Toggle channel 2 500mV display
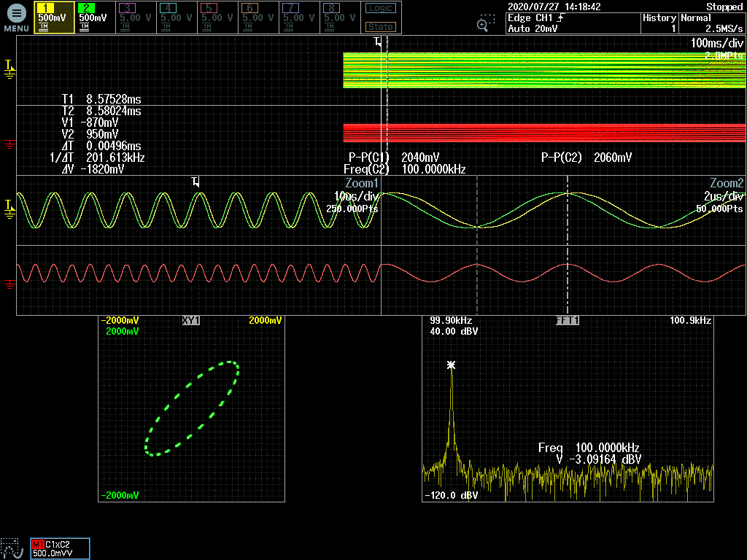 pyautogui.click(x=95, y=17)
